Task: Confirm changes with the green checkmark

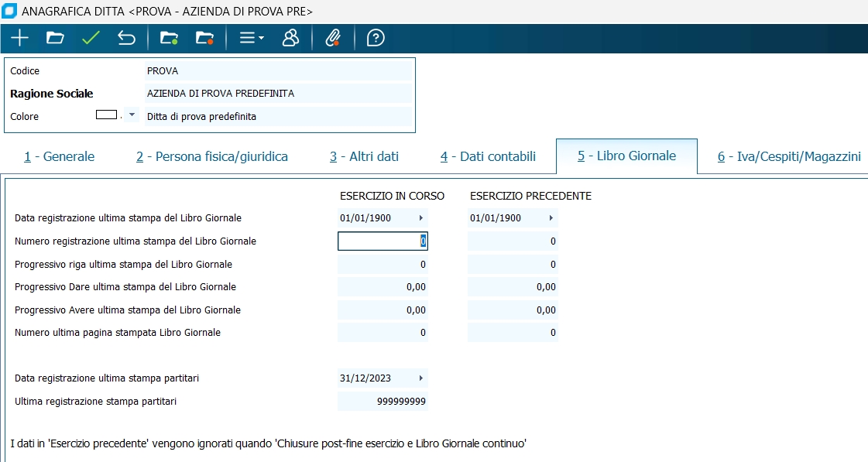Action: pyautogui.click(x=91, y=38)
